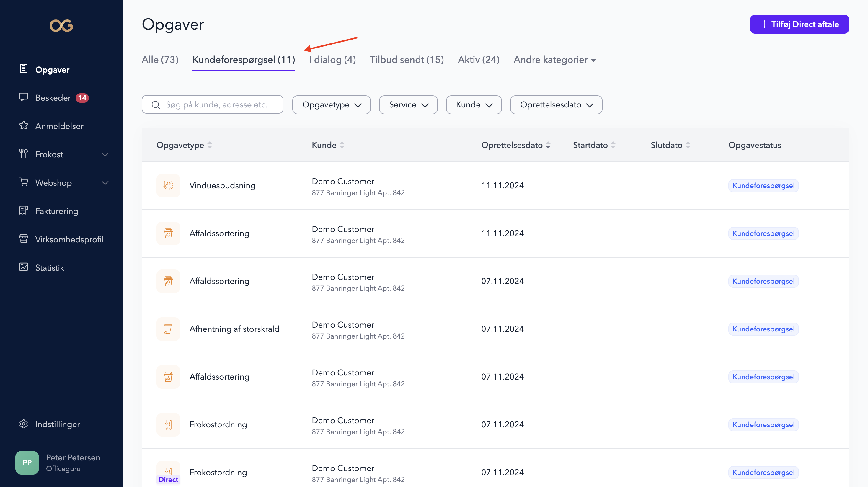Screen dimensions: 868x487
Task: Open the Andre kategorier dropdown
Action: pos(555,60)
